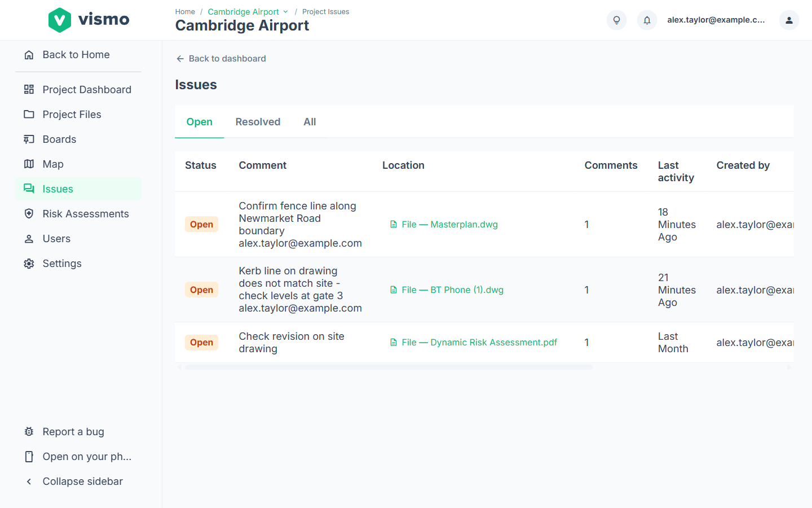Collapse the sidebar using the chevron
Image resolution: width=812 pixels, height=508 pixels.
tap(29, 481)
